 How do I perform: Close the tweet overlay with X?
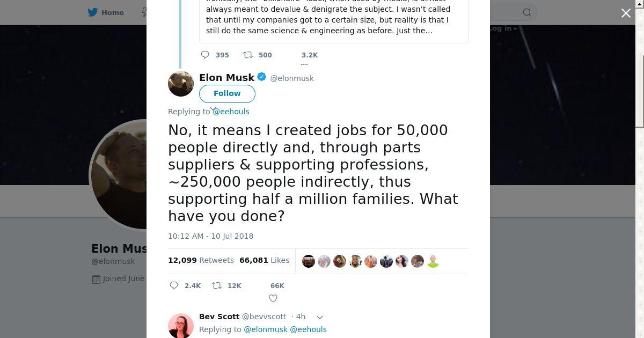(626, 13)
